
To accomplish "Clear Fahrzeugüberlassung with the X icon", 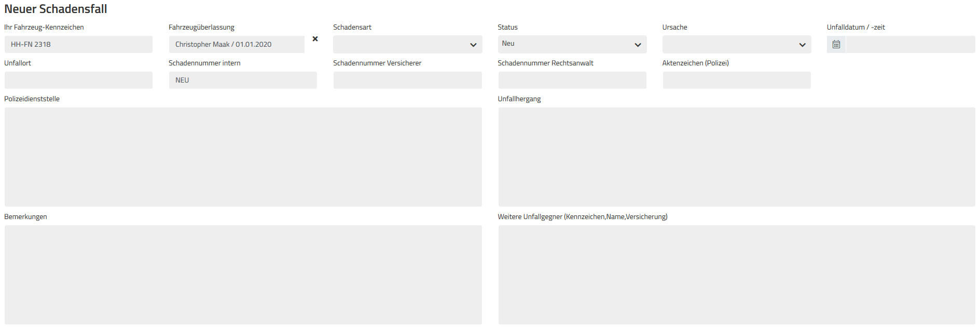I will click(x=315, y=39).
